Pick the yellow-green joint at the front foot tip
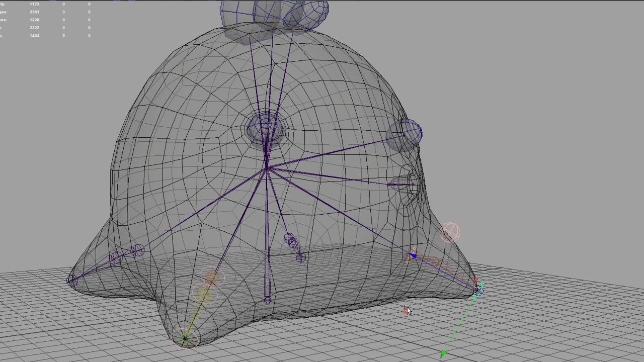The height and width of the screenshot is (362, 644). pos(185,338)
